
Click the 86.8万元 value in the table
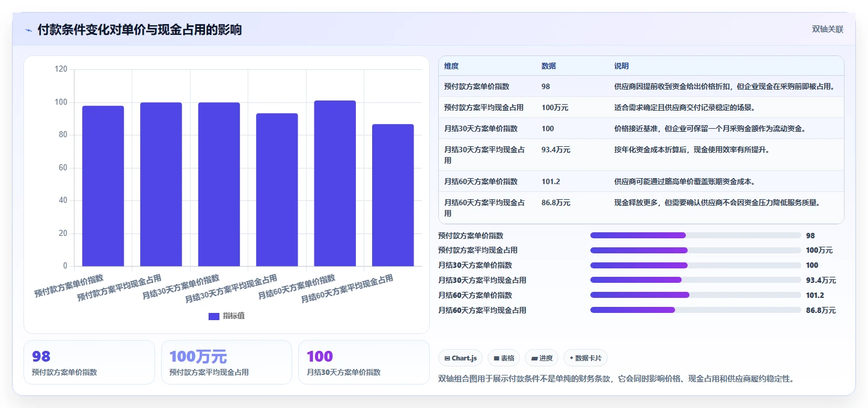pyautogui.click(x=556, y=203)
